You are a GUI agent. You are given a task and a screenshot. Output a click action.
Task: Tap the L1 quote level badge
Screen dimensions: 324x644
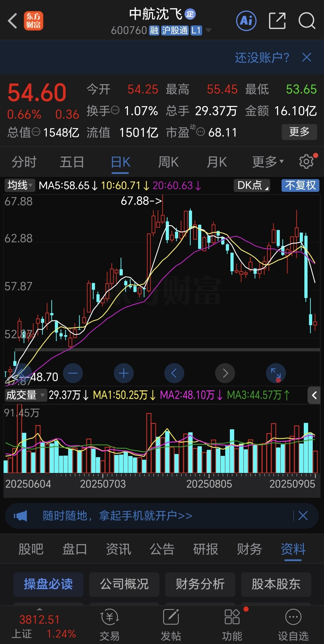click(196, 30)
